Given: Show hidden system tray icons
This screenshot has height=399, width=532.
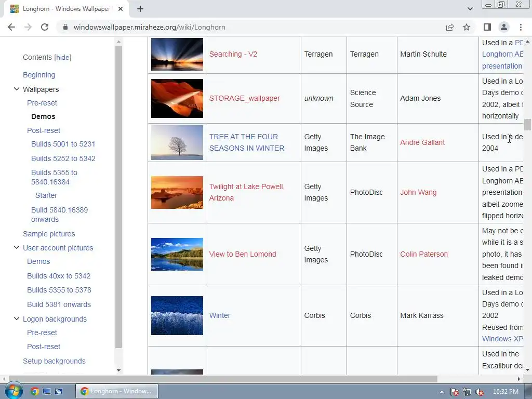Looking at the screenshot, I should tap(442, 392).
